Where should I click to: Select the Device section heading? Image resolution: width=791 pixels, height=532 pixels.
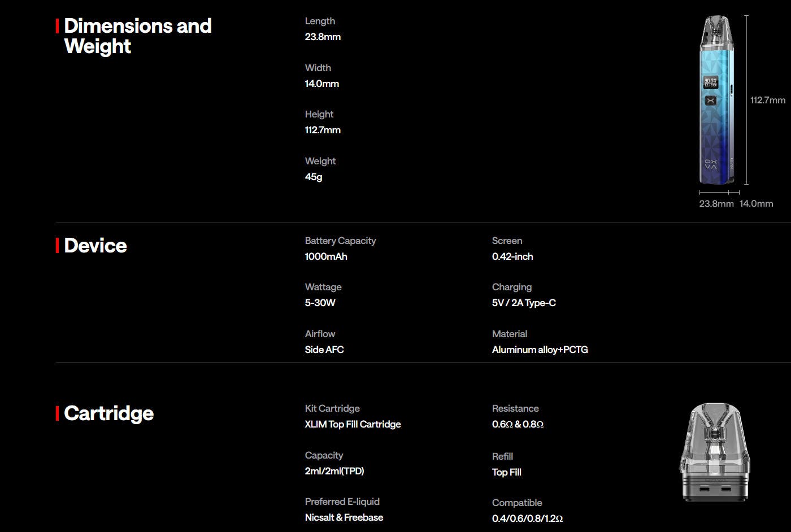pos(95,246)
